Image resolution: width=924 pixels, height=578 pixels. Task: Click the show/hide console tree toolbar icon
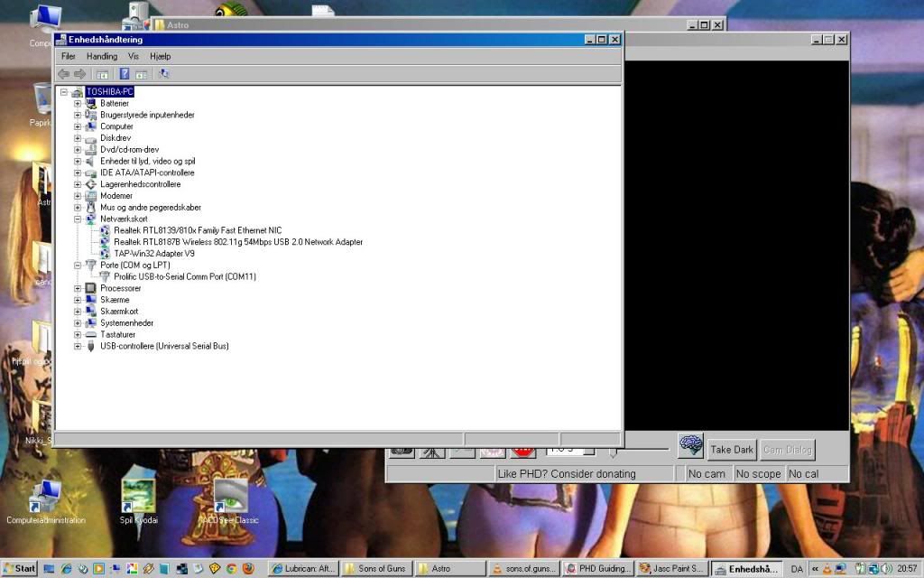102,74
